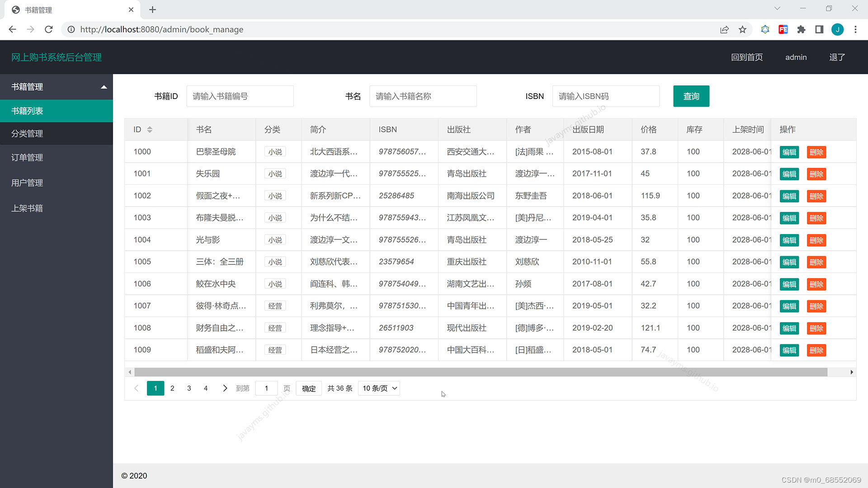Open a new browser tab
The height and width of the screenshot is (488, 868).
(x=152, y=9)
